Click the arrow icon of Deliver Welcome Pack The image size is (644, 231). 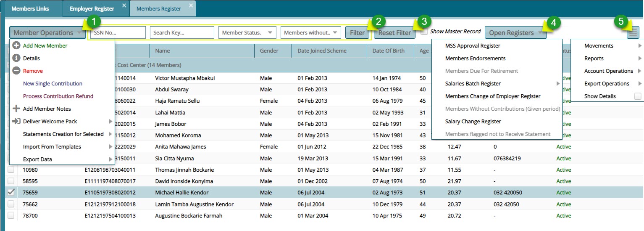coord(16,121)
